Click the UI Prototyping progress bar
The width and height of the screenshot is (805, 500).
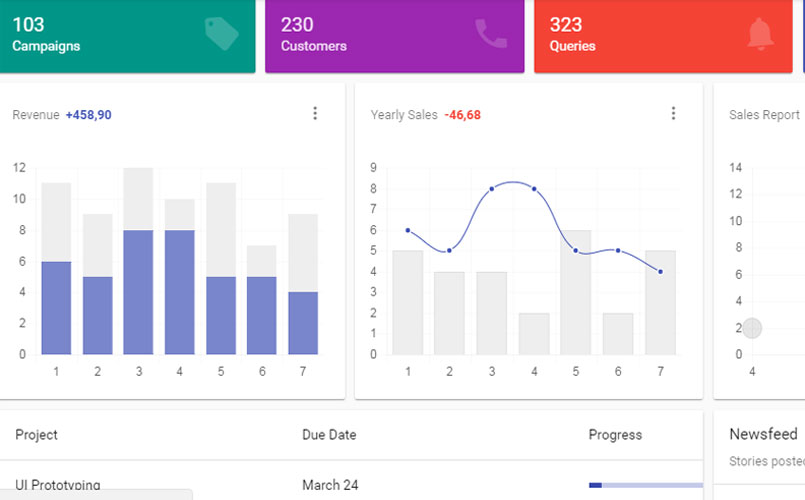645,485
